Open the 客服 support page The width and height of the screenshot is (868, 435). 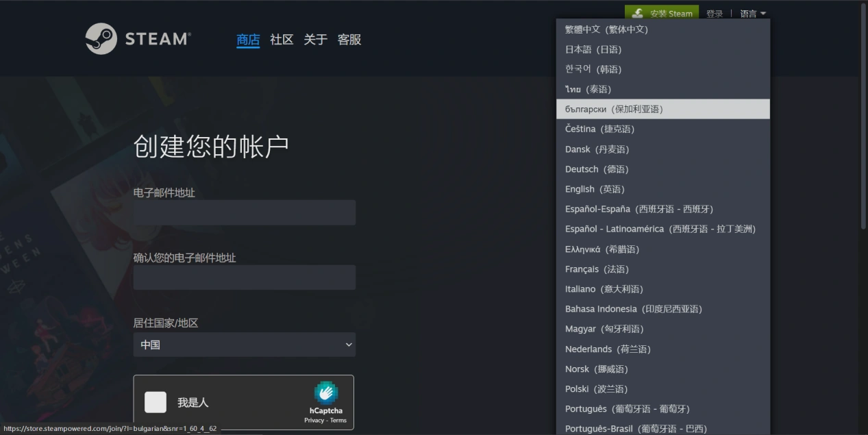[349, 40]
